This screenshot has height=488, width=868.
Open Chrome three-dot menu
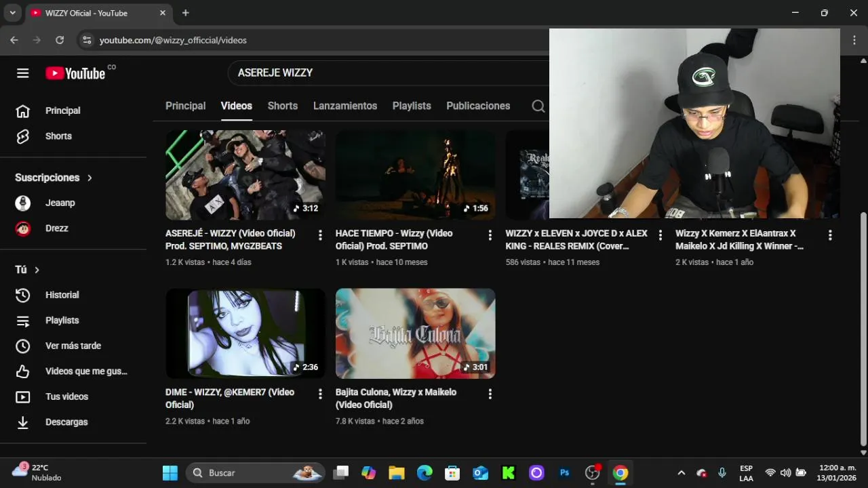tap(854, 40)
